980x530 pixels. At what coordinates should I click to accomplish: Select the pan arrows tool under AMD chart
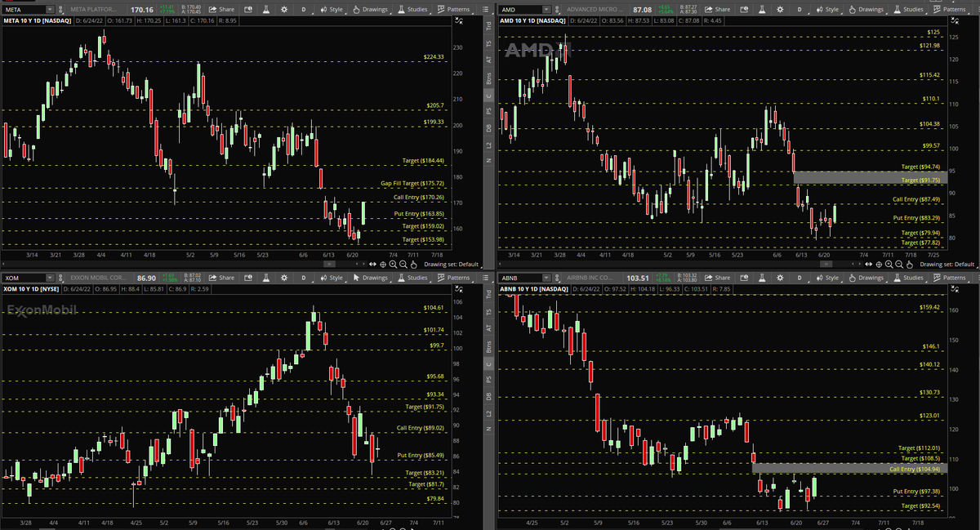(868, 264)
